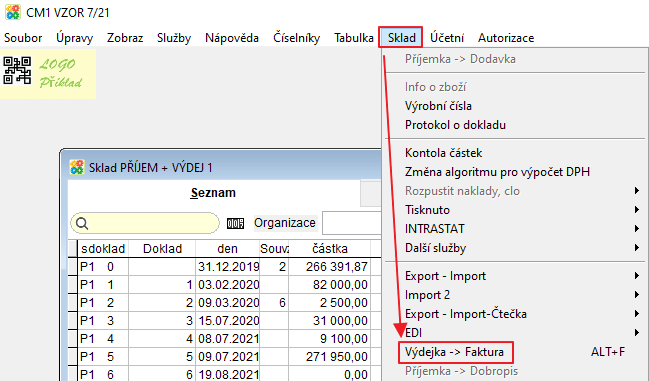Expand the EDI submenu
Image resolution: width=649 pixels, height=381 pixels.
pyautogui.click(x=515, y=333)
